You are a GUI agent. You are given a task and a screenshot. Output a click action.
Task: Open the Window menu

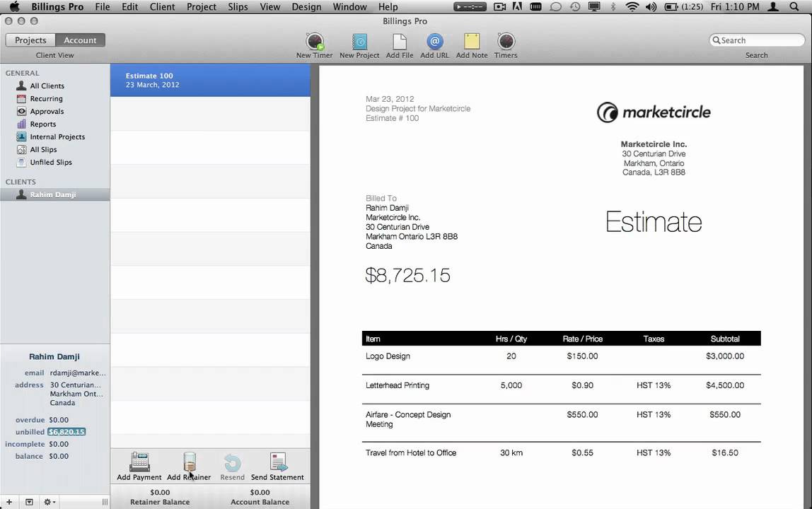[349, 7]
